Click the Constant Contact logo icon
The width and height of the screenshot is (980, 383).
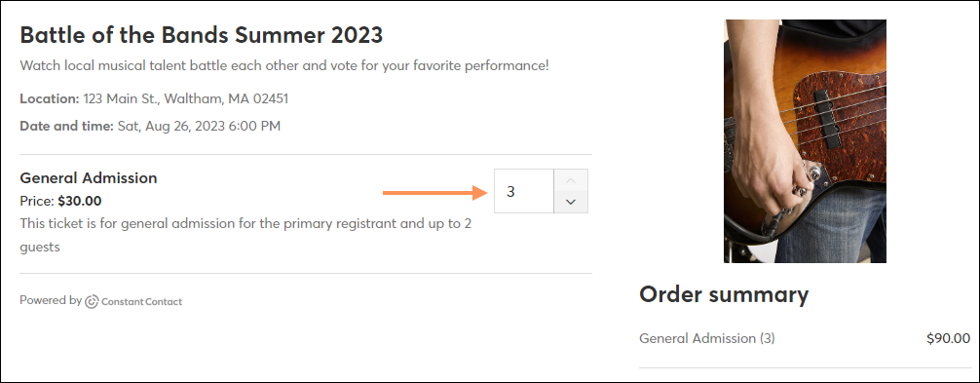(x=92, y=302)
